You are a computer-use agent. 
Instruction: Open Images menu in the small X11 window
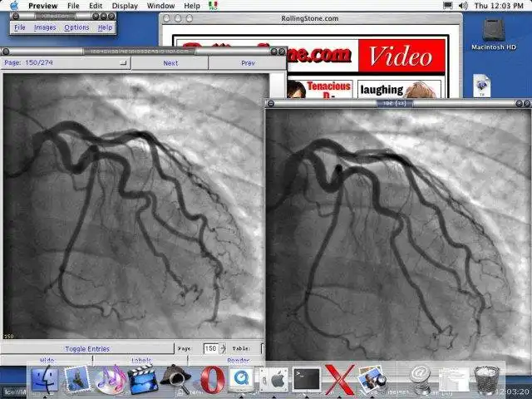(45, 27)
